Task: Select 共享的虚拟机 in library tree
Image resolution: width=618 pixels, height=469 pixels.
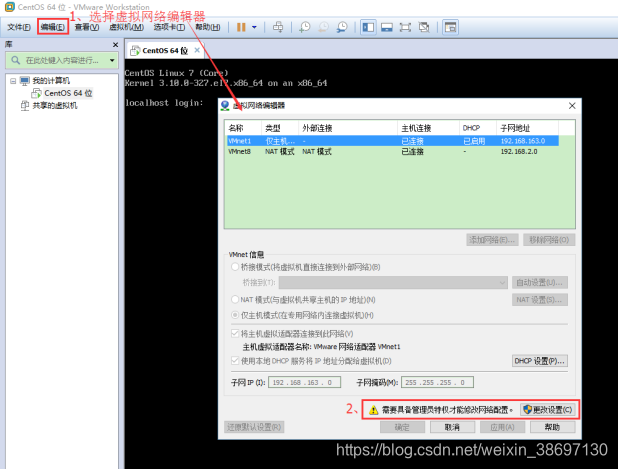Action: 55,105
